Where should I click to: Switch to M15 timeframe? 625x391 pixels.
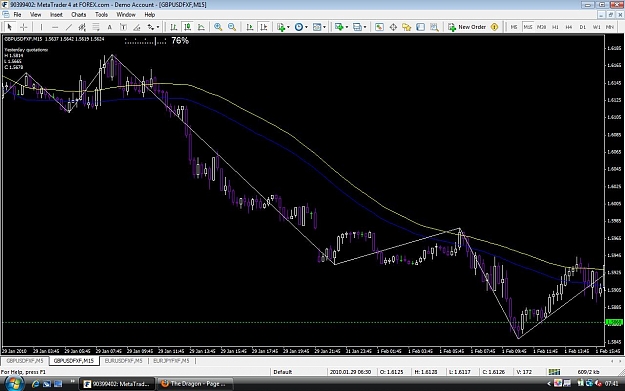point(528,27)
